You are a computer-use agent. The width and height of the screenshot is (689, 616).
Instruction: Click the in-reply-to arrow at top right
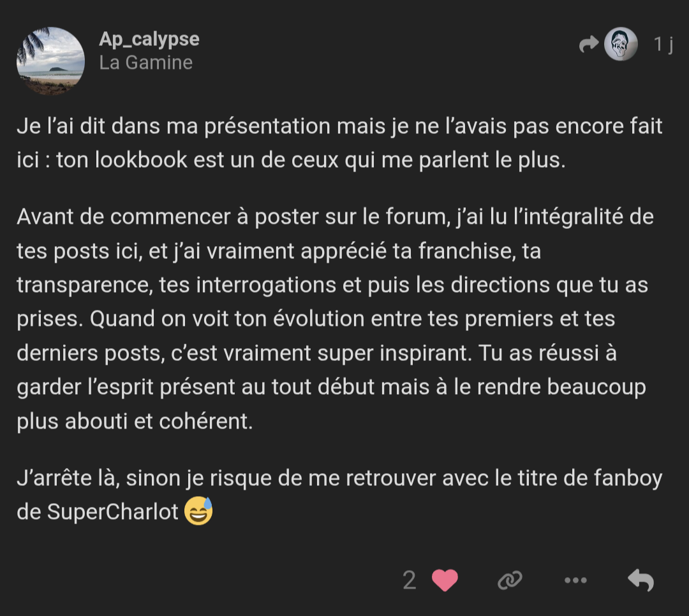(x=588, y=45)
